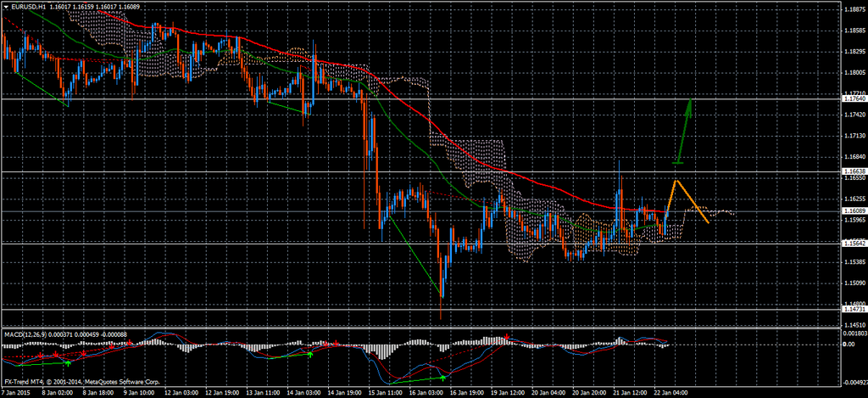
Task: Click the 1.17640 price level label
Action: [854, 98]
